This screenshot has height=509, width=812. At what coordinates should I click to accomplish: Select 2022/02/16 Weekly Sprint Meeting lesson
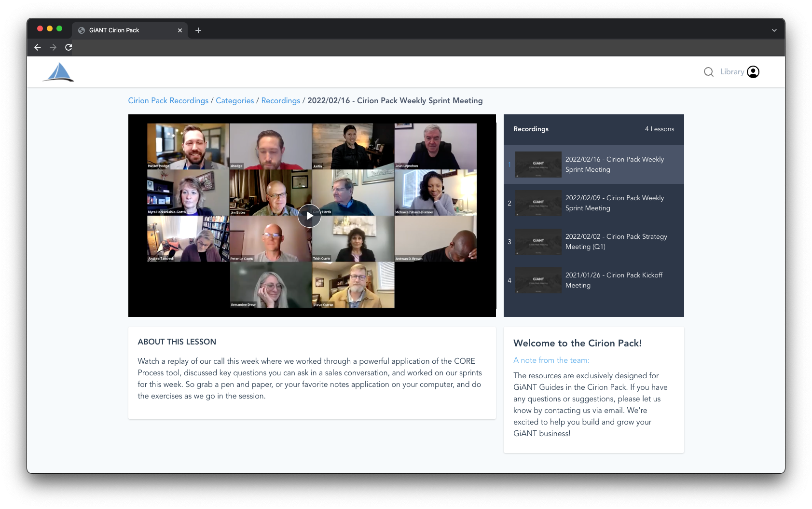[x=594, y=165]
